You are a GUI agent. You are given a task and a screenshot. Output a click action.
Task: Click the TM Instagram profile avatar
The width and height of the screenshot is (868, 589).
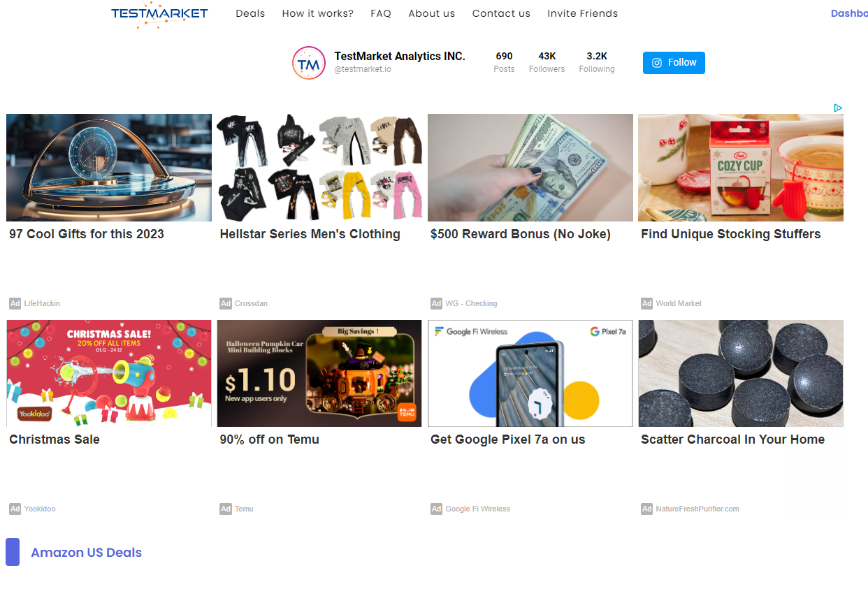tap(309, 64)
